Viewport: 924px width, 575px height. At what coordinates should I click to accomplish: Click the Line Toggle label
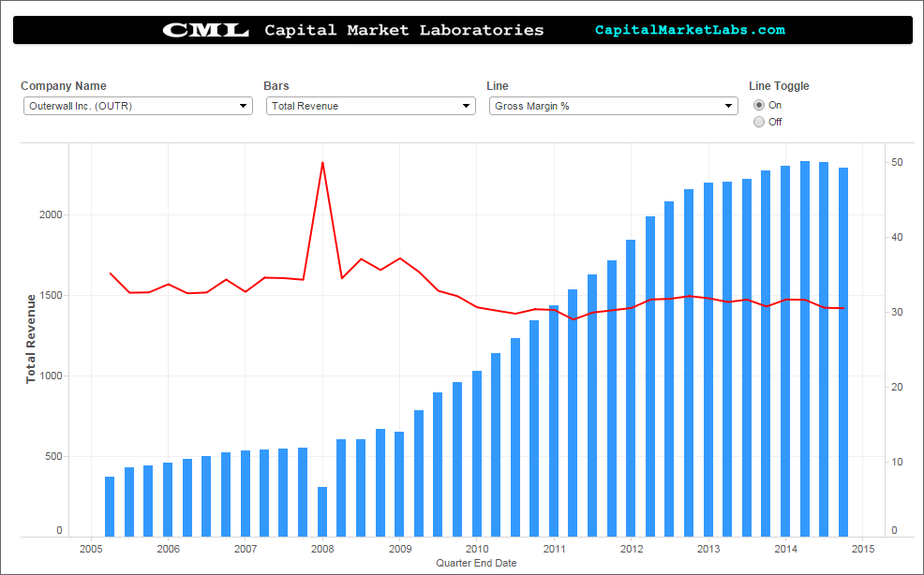[x=779, y=86]
